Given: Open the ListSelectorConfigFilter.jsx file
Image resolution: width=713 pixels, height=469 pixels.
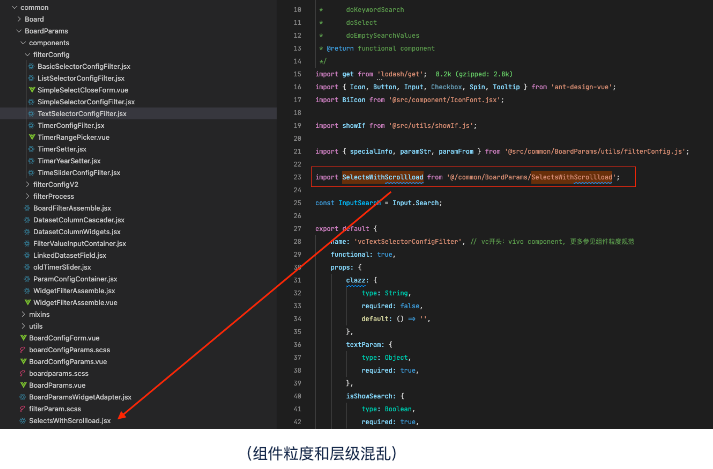Looking at the screenshot, I should click(x=80, y=78).
